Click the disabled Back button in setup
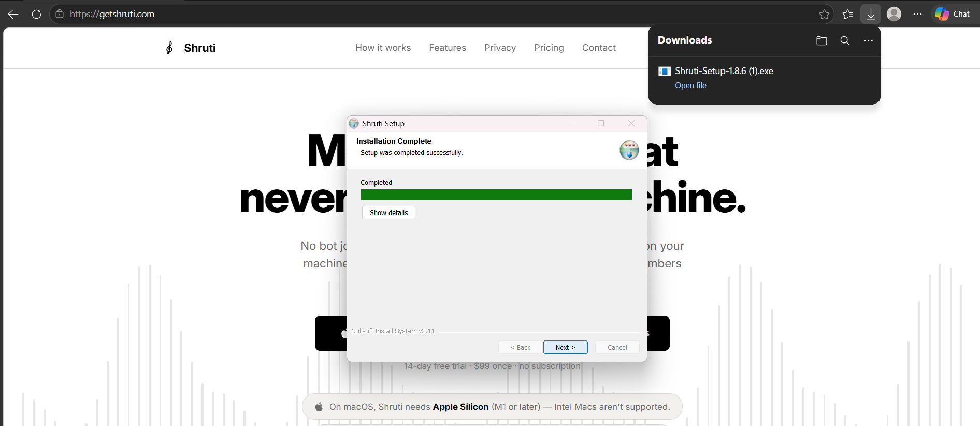Image resolution: width=980 pixels, height=426 pixels. click(x=520, y=347)
